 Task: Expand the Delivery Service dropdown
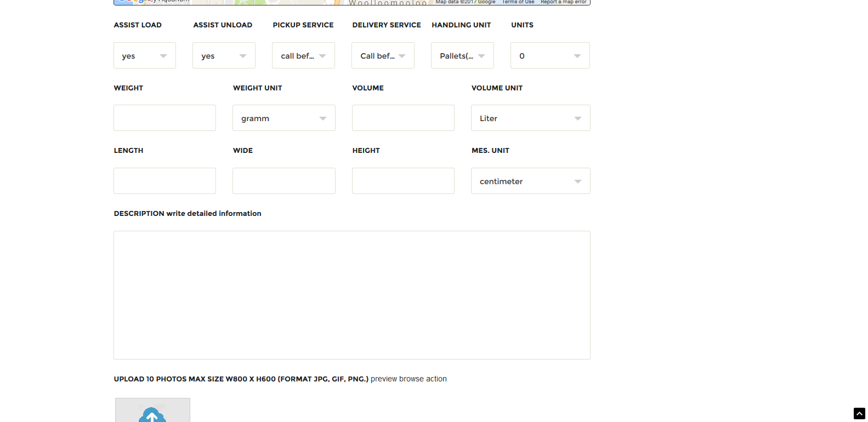(383, 56)
